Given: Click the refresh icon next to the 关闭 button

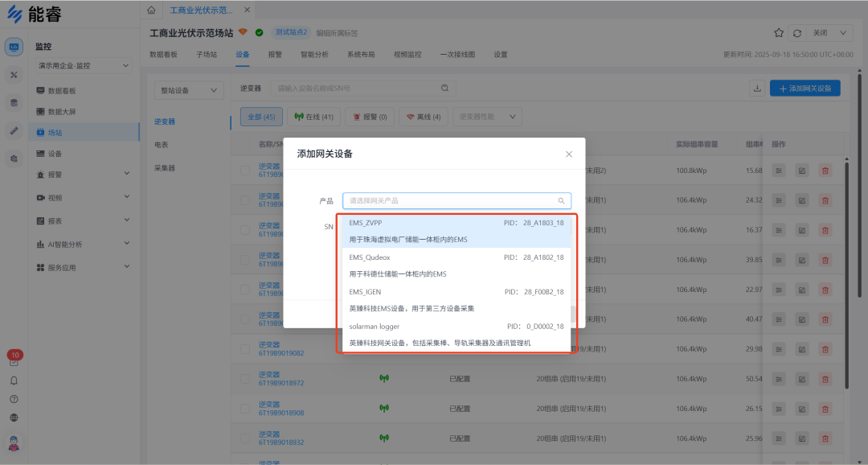Looking at the screenshot, I should point(797,32).
